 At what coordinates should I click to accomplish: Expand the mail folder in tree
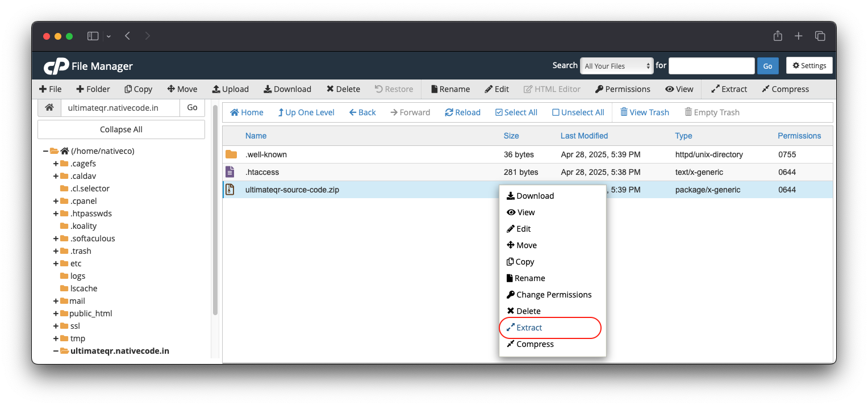(x=56, y=301)
